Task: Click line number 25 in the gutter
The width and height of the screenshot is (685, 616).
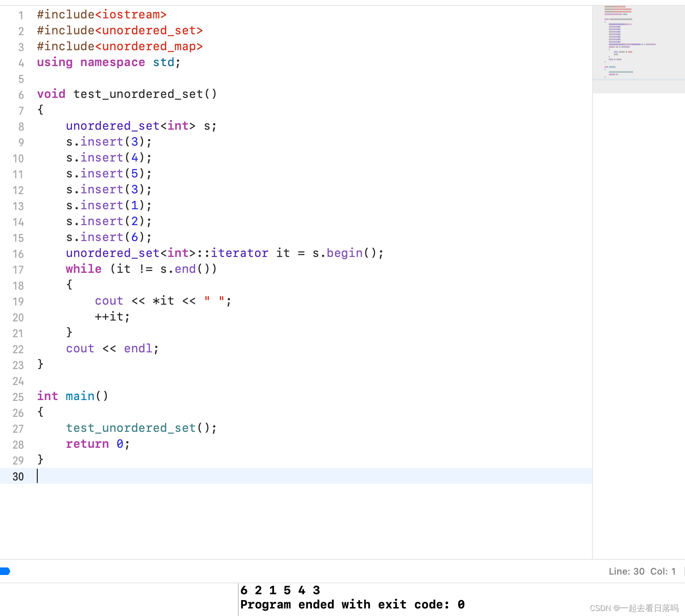Action: (x=18, y=397)
